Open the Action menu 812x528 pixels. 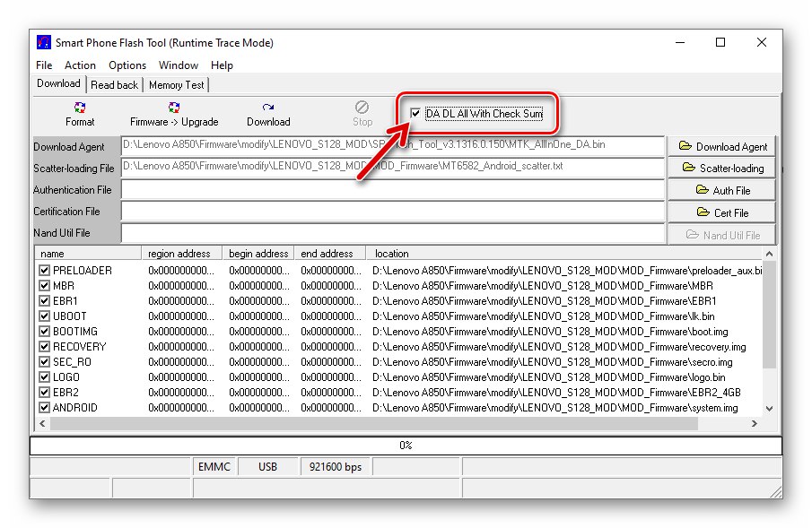80,65
